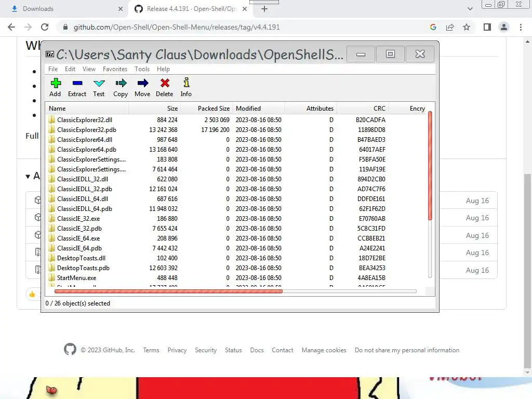
Task: Open the File menu in 7-Zip
Action: click(53, 69)
